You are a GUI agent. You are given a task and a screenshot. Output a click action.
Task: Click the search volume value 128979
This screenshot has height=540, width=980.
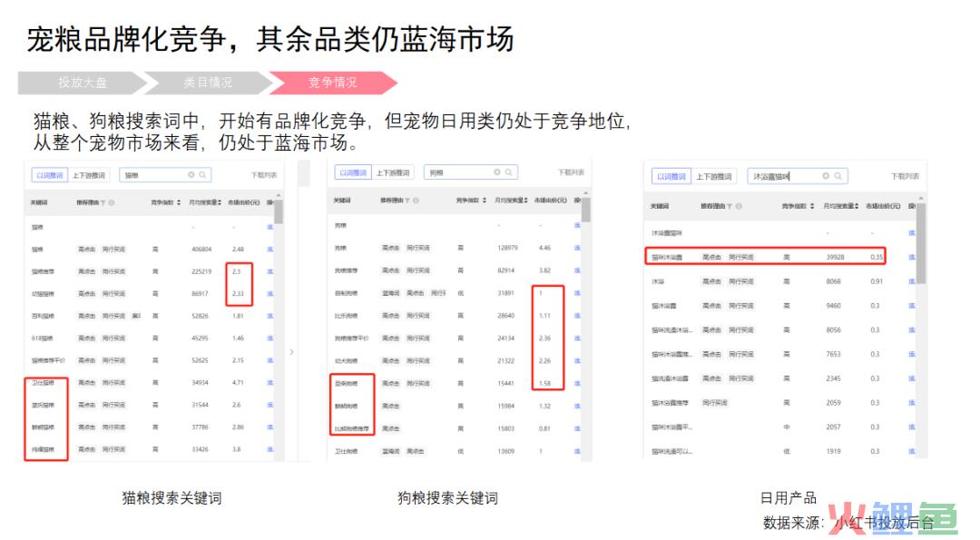[x=507, y=248]
